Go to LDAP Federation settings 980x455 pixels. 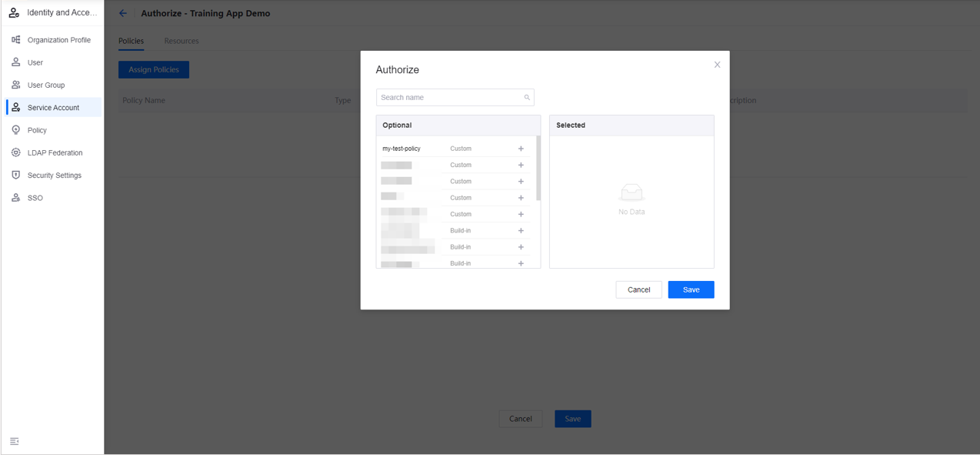click(55, 153)
